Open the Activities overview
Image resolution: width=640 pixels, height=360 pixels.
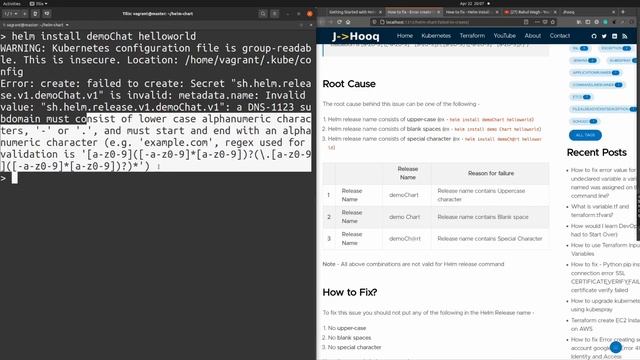[x=11, y=4]
